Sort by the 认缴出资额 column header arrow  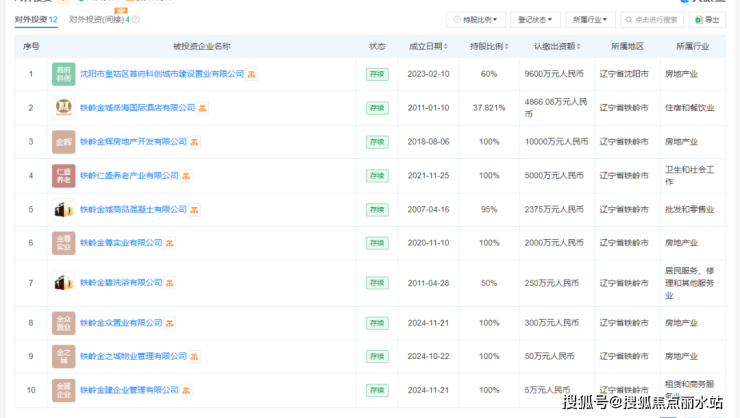[x=582, y=47]
